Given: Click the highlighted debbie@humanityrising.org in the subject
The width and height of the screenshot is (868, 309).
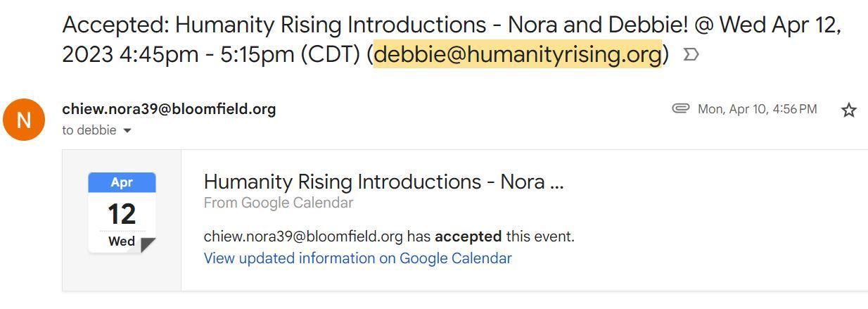Looking at the screenshot, I should pyautogui.click(x=518, y=54).
